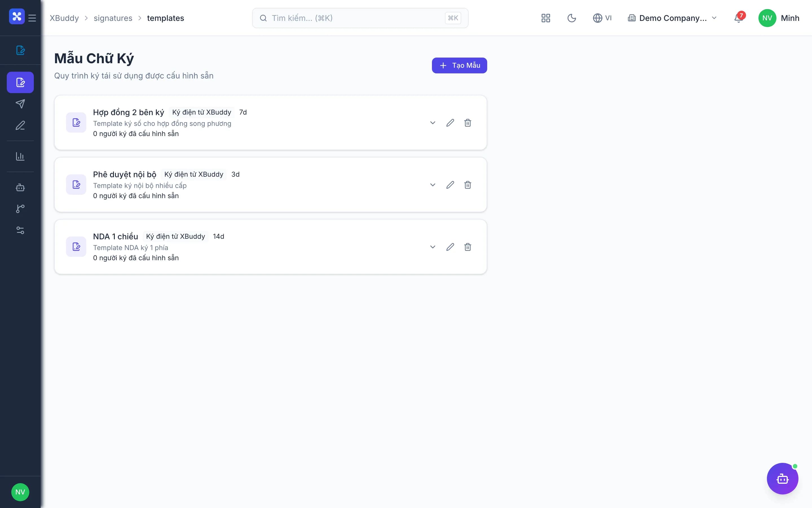Click the Phê duyệt nội bộ document icon

76,185
